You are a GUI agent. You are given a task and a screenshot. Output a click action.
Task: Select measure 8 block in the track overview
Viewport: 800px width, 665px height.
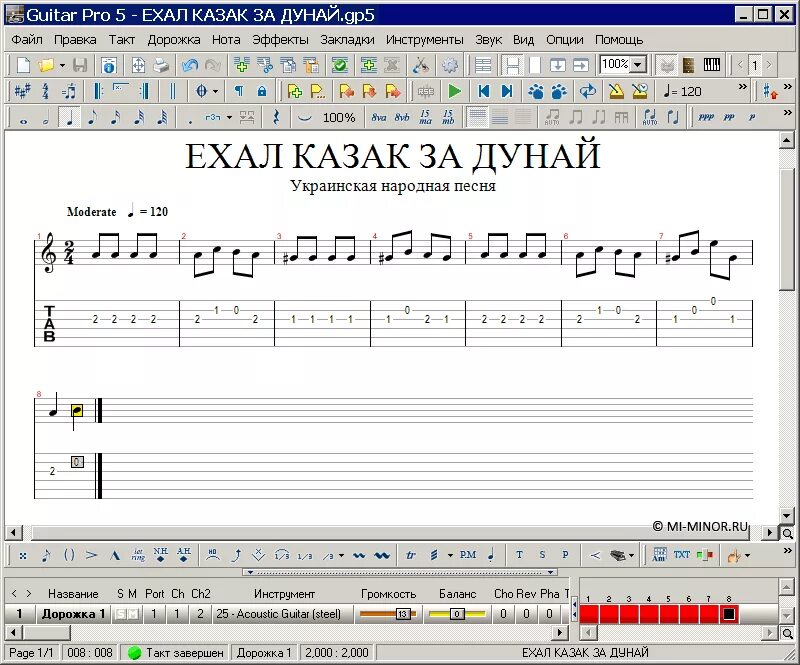click(729, 614)
